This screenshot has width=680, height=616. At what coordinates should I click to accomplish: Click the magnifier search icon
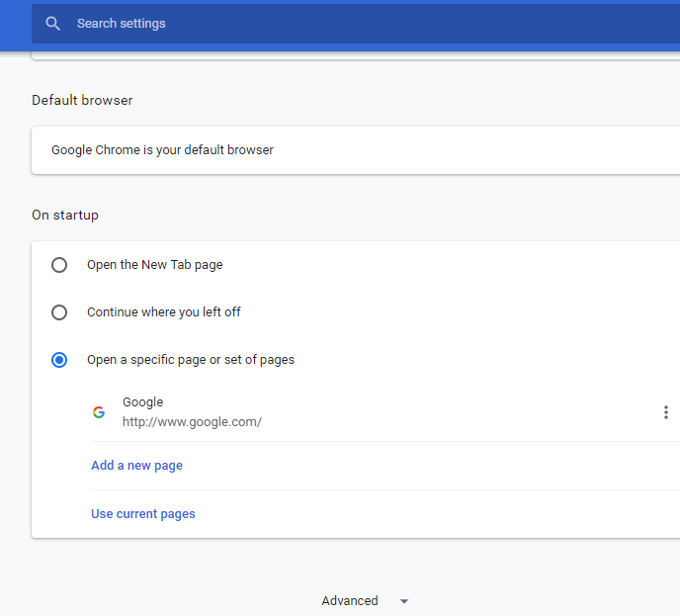[53, 24]
